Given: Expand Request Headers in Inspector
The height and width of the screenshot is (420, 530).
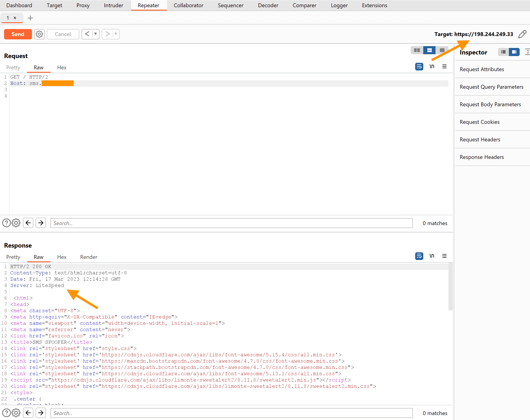Looking at the screenshot, I should tap(480, 139).
